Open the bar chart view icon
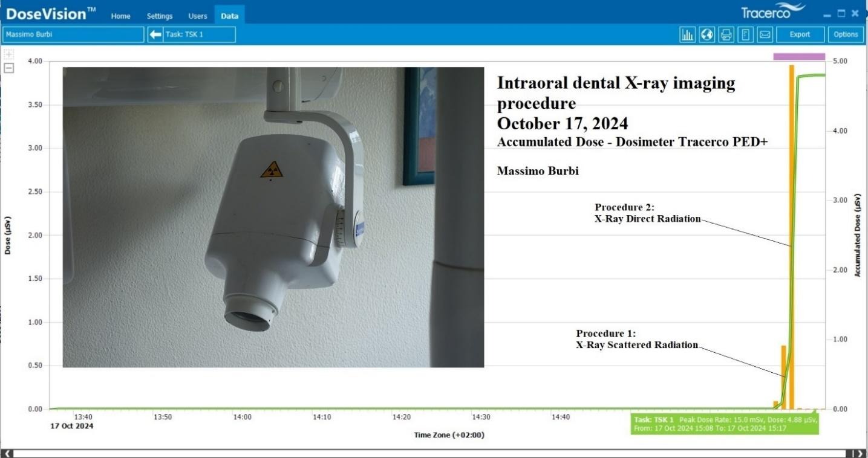 tap(687, 34)
